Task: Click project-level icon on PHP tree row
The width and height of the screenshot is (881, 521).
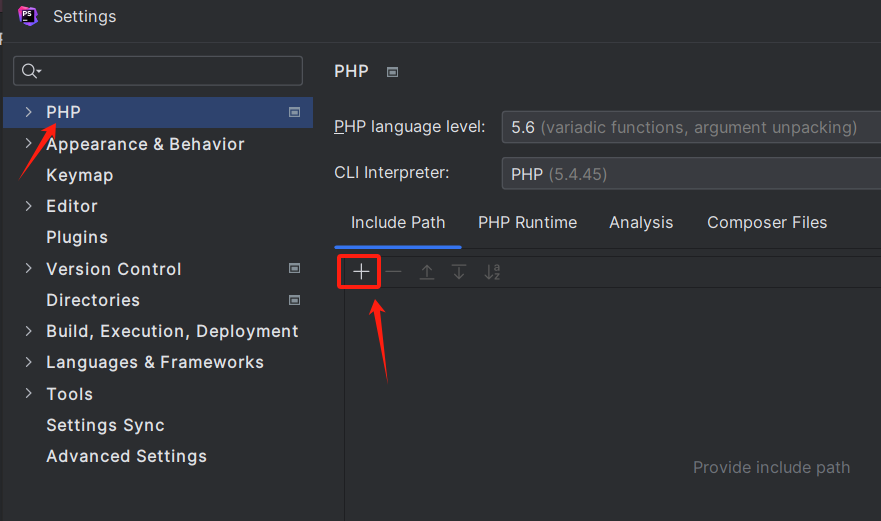Action: [x=294, y=112]
